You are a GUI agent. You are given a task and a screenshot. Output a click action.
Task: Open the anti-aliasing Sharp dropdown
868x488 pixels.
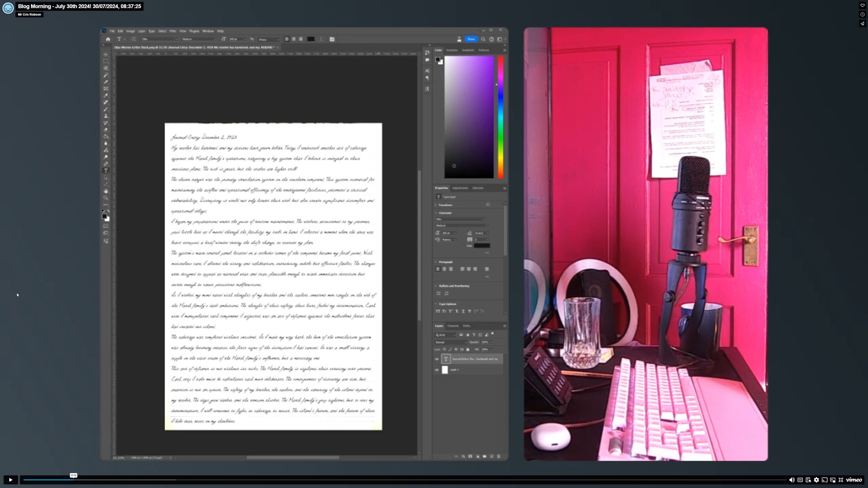[269, 39]
